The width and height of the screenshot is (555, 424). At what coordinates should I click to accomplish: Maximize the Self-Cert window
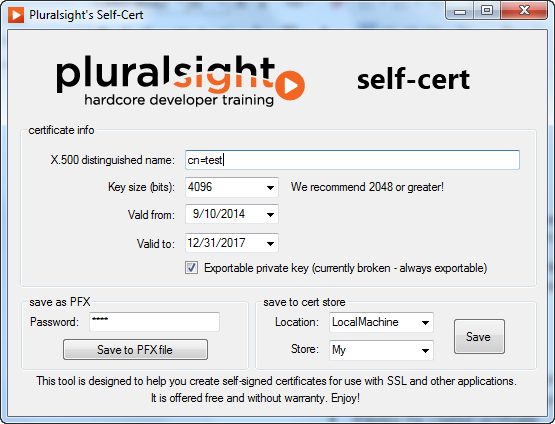point(487,11)
